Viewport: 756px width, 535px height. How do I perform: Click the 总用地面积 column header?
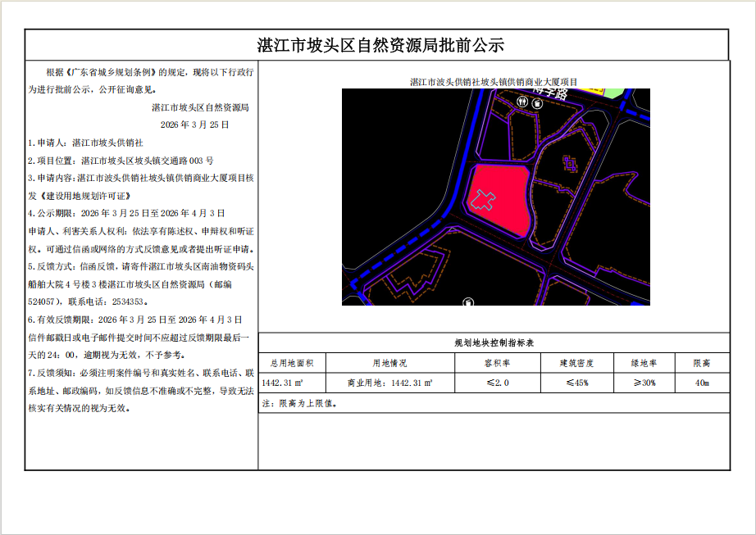pos(292,363)
